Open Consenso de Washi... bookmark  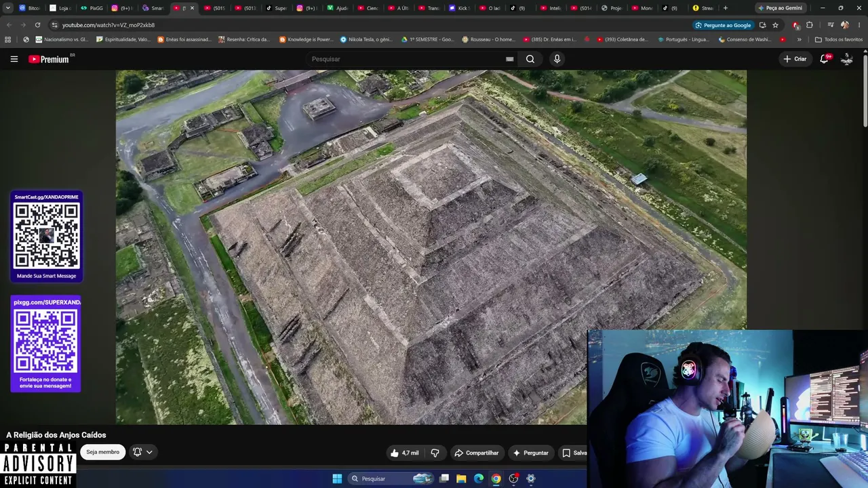click(745, 39)
